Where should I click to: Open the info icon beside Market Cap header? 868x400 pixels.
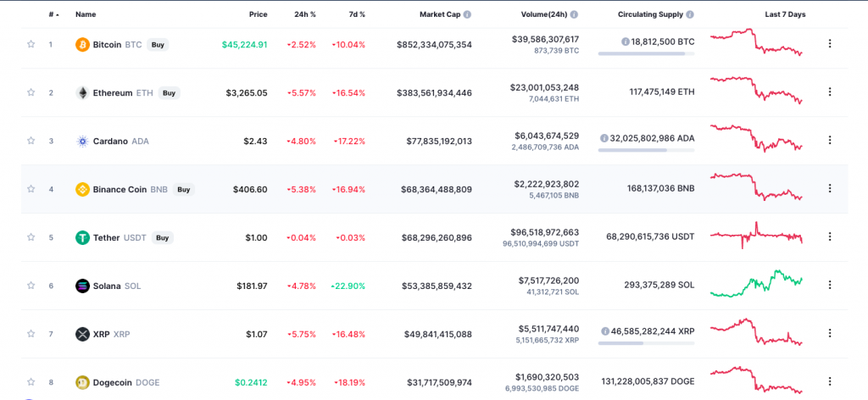[x=467, y=14]
